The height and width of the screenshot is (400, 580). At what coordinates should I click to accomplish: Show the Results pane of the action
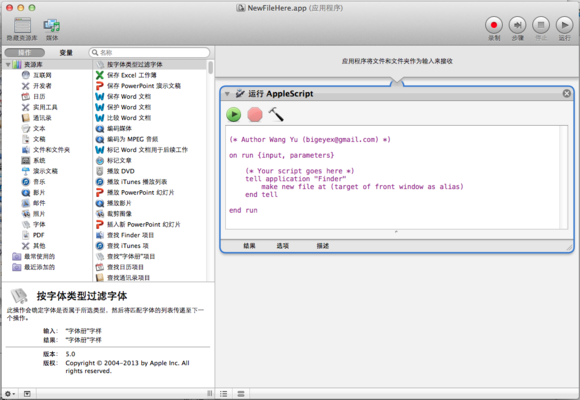click(249, 246)
